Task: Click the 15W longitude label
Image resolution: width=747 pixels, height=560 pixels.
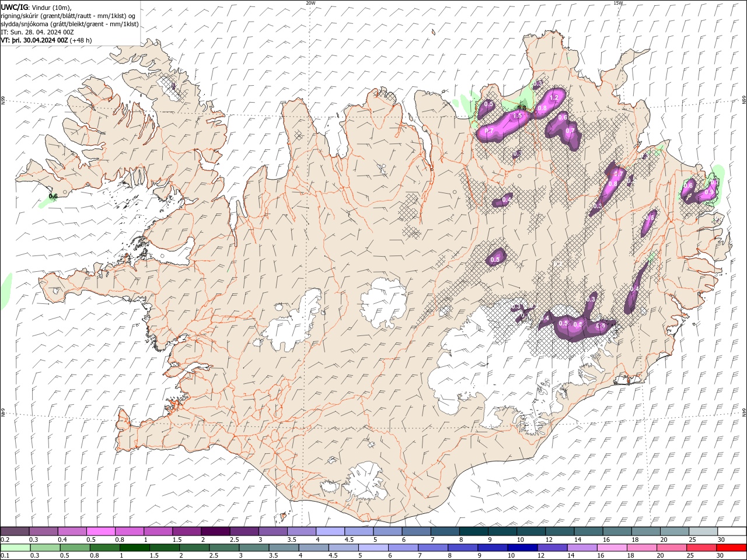Action: pyautogui.click(x=618, y=3)
